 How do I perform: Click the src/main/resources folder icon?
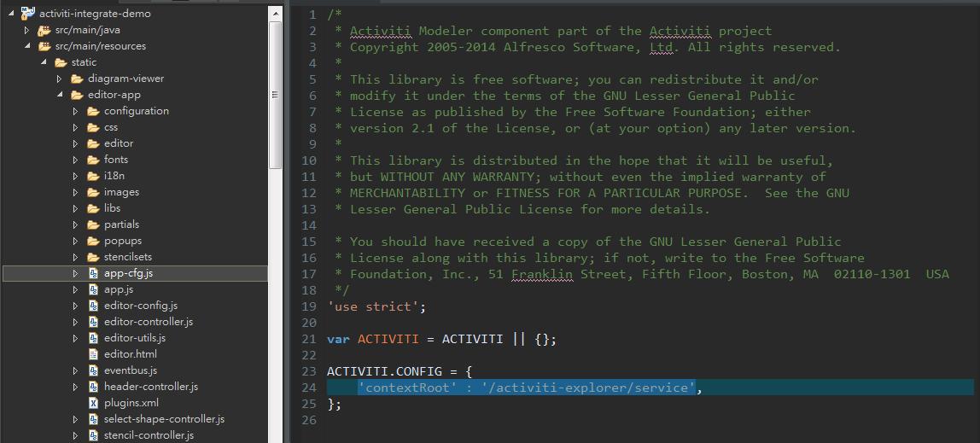44,45
